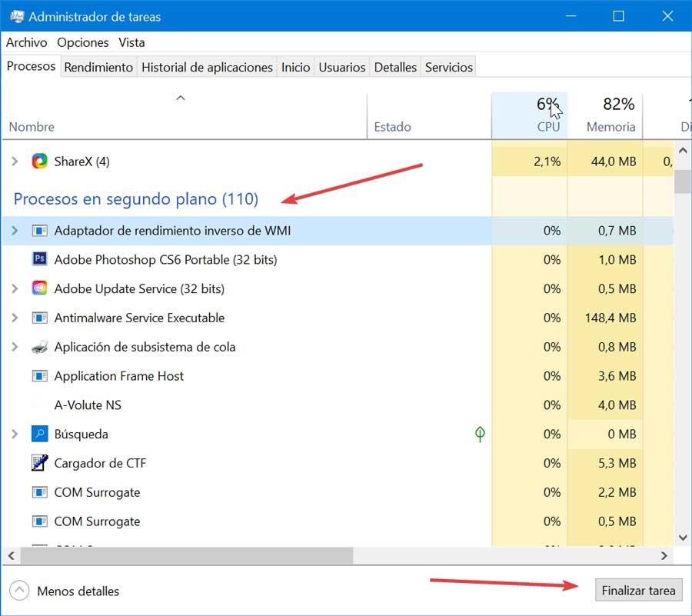Screen dimensions: 692x616
Task: Click the green leaf suspended icon on Búsqueda row
Action: 480,435
